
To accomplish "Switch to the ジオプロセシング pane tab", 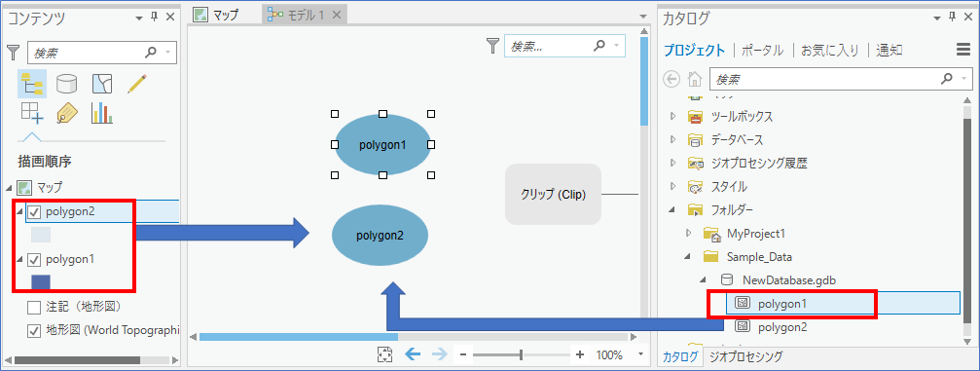I will pos(745,356).
